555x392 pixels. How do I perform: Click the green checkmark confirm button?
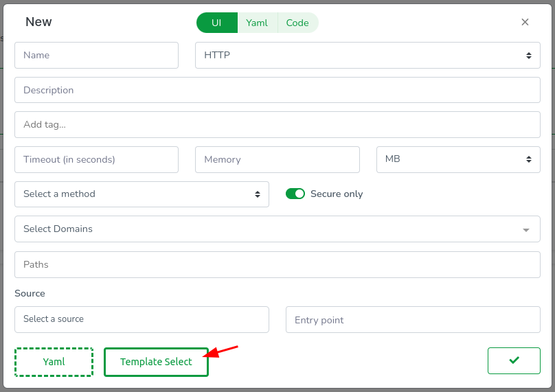514,360
